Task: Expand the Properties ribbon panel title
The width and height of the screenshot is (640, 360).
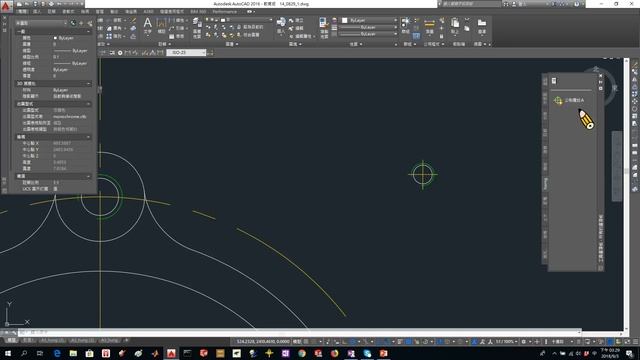Action: pos(356,44)
